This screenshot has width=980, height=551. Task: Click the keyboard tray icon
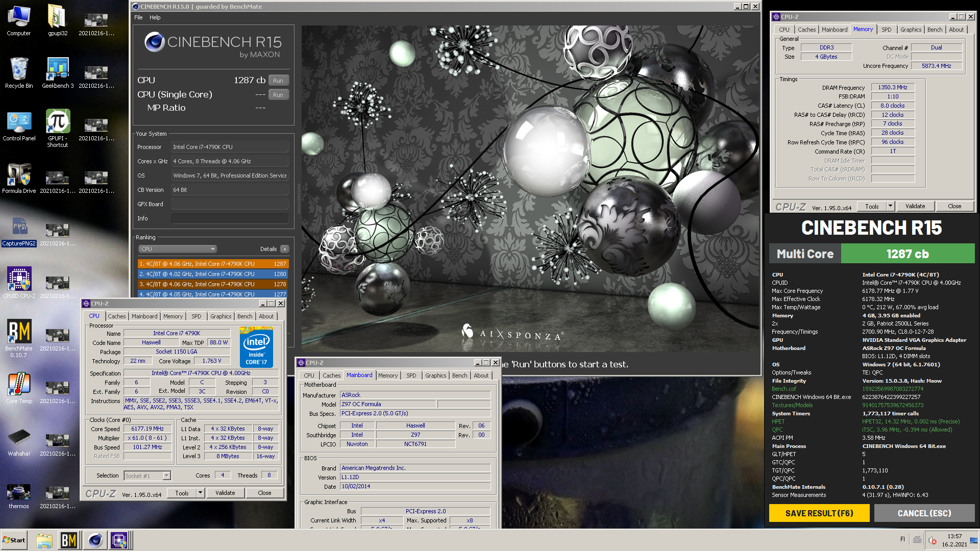917,540
